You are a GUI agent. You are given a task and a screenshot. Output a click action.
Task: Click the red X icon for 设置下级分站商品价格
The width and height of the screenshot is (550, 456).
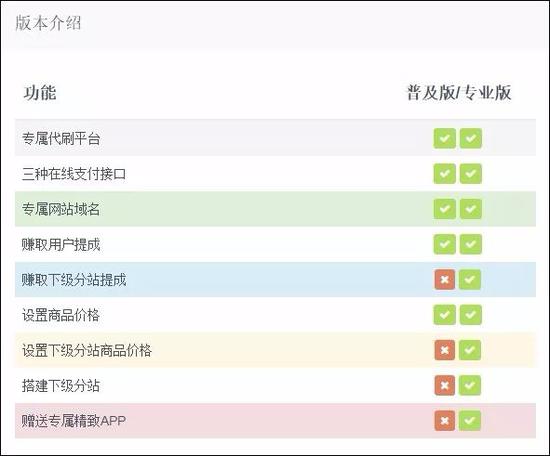tap(444, 350)
